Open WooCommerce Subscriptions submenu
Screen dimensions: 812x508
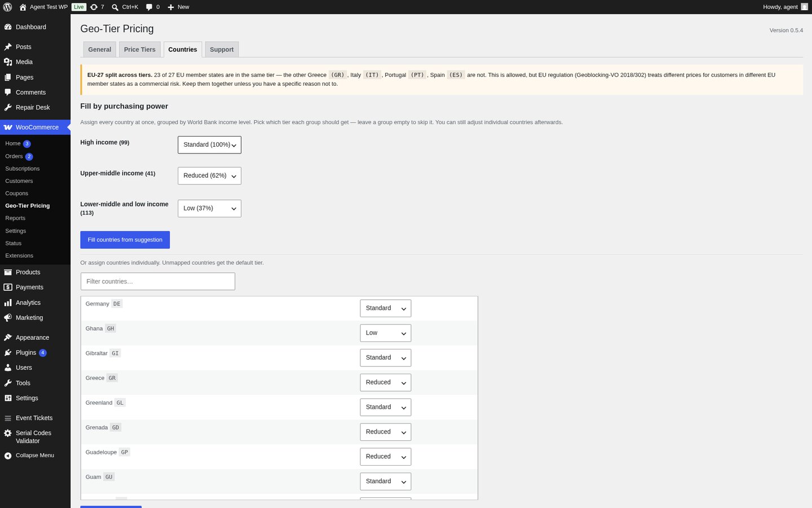23,169
